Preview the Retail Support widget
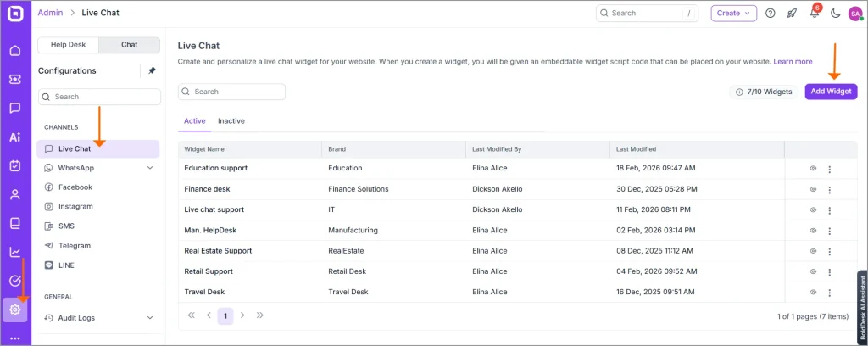 tap(813, 271)
